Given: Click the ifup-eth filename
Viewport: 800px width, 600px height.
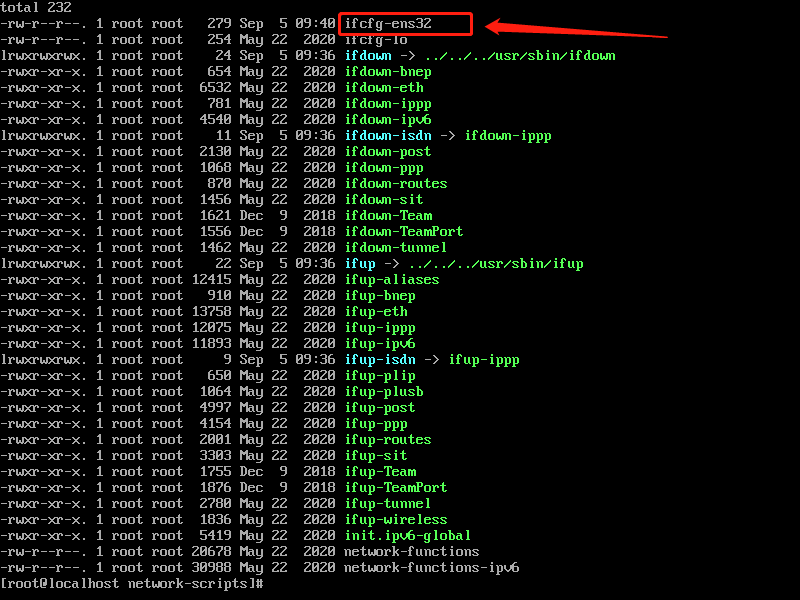Looking at the screenshot, I should pyautogui.click(x=376, y=312).
